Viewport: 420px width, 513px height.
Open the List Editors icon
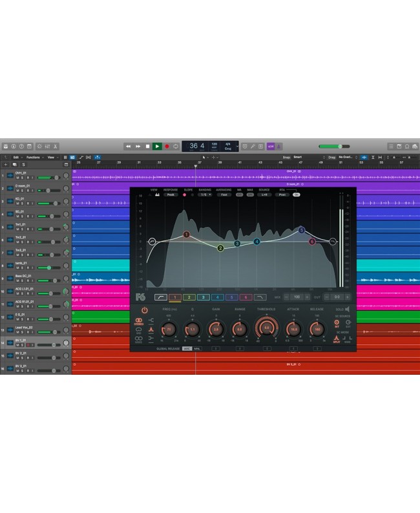(x=391, y=146)
